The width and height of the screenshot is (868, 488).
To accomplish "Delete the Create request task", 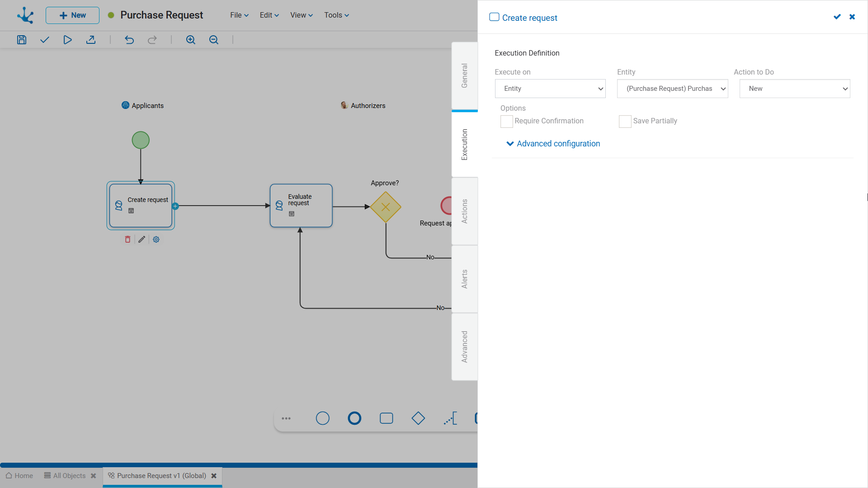I will pos(127,239).
